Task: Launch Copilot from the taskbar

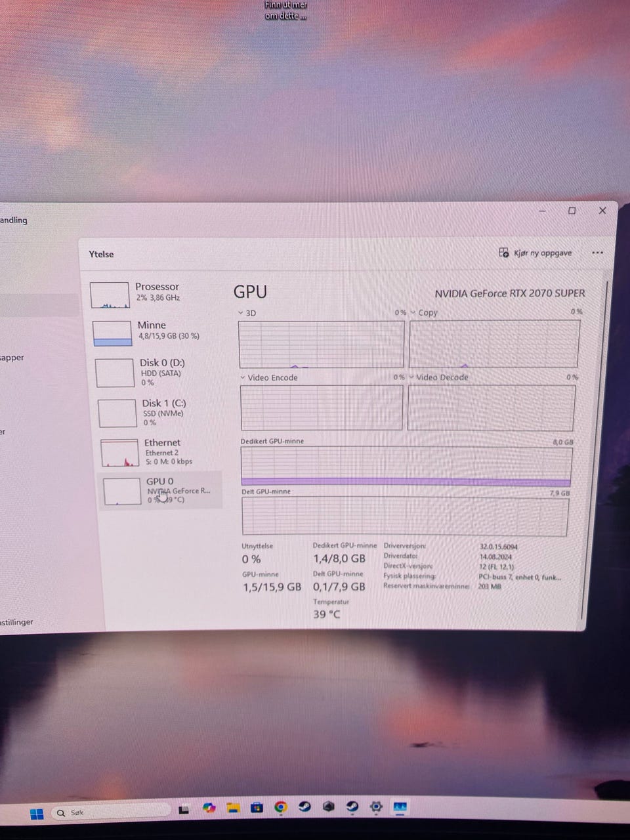Action: click(x=209, y=808)
